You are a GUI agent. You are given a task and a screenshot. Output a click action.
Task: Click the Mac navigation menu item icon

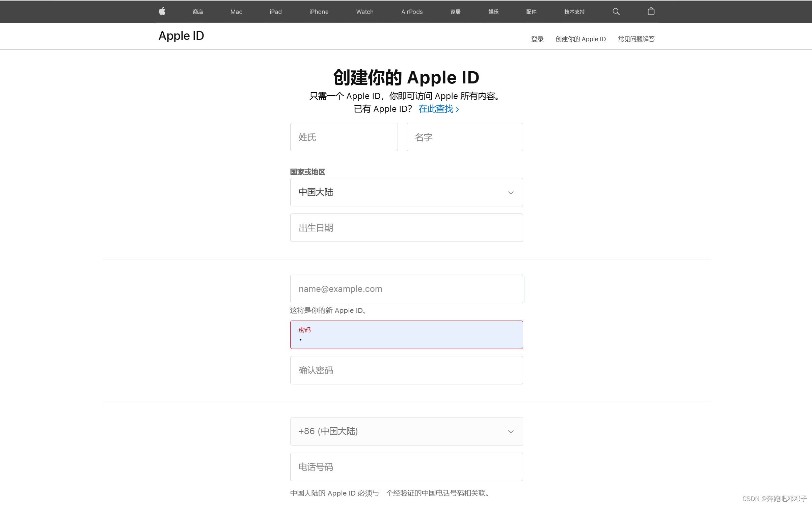pyautogui.click(x=236, y=11)
